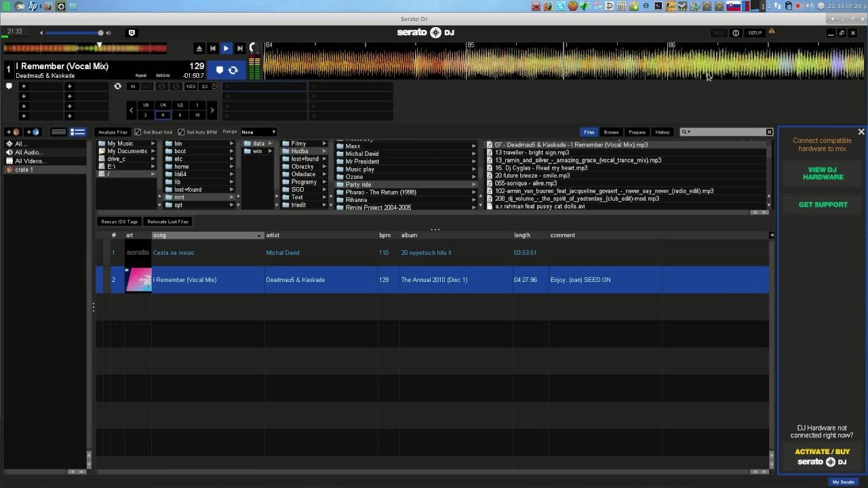Open the help info icon top right

tap(736, 33)
